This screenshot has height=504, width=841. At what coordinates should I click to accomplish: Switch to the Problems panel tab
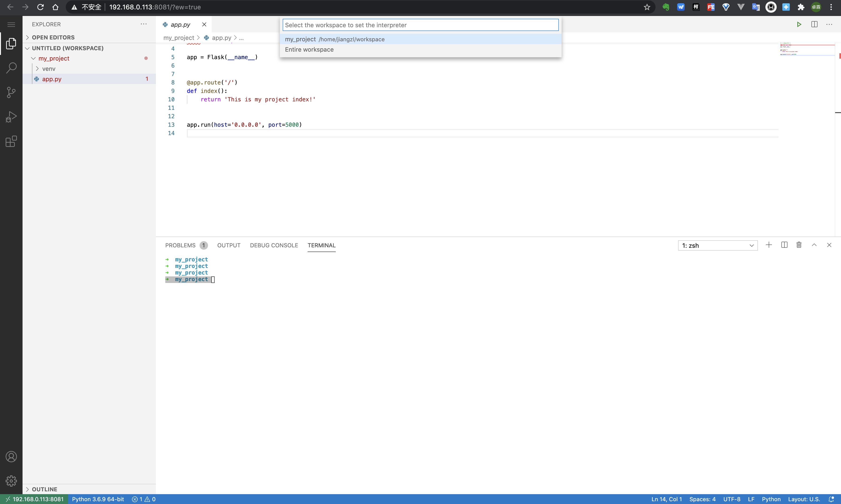tap(186, 245)
